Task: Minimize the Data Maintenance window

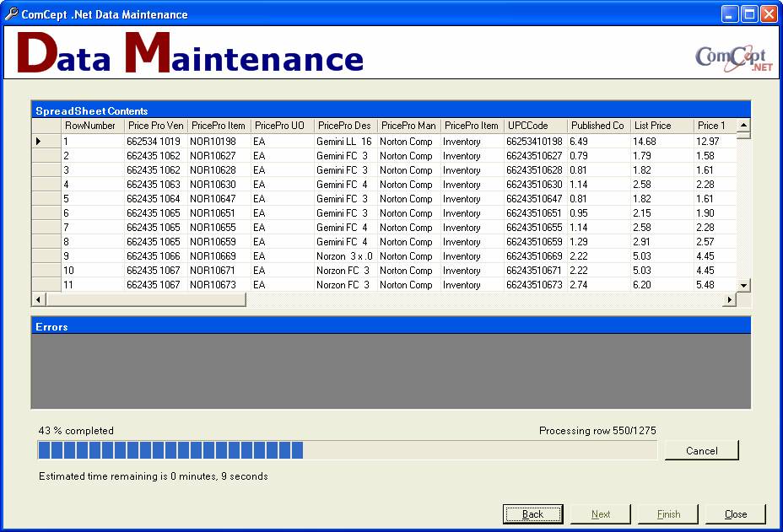Action: [729, 14]
